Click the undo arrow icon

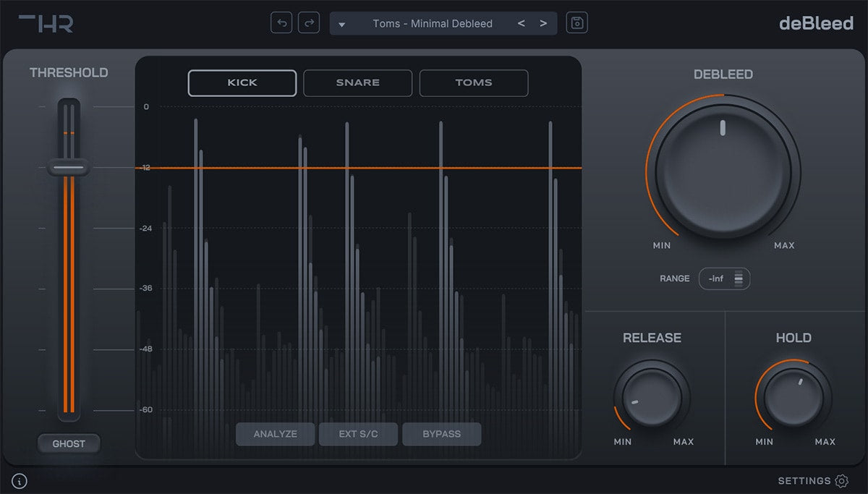(x=281, y=23)
